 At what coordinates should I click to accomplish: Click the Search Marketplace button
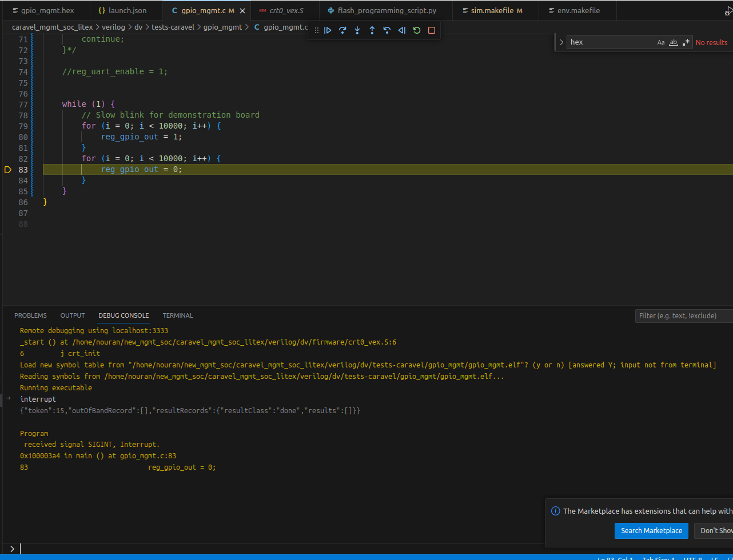651,530
